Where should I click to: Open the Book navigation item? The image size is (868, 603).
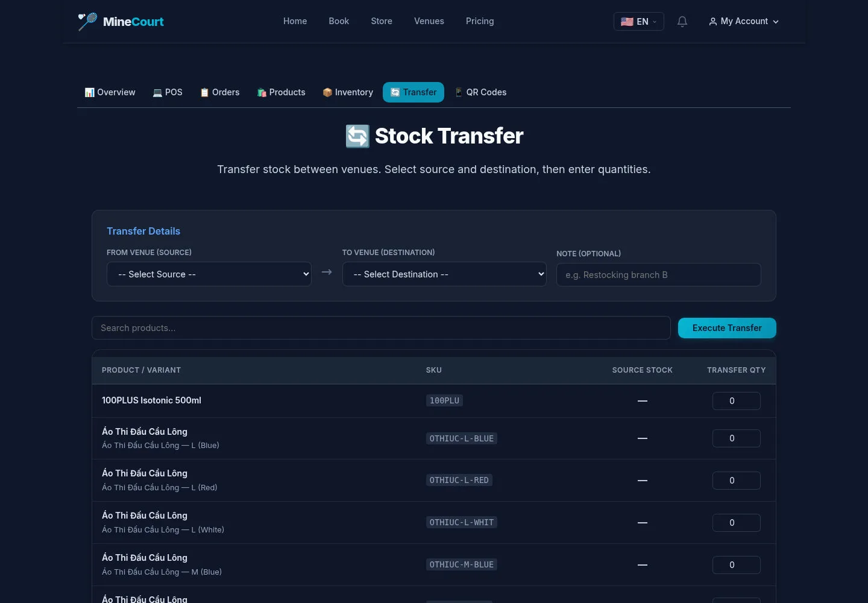point(339,21)
